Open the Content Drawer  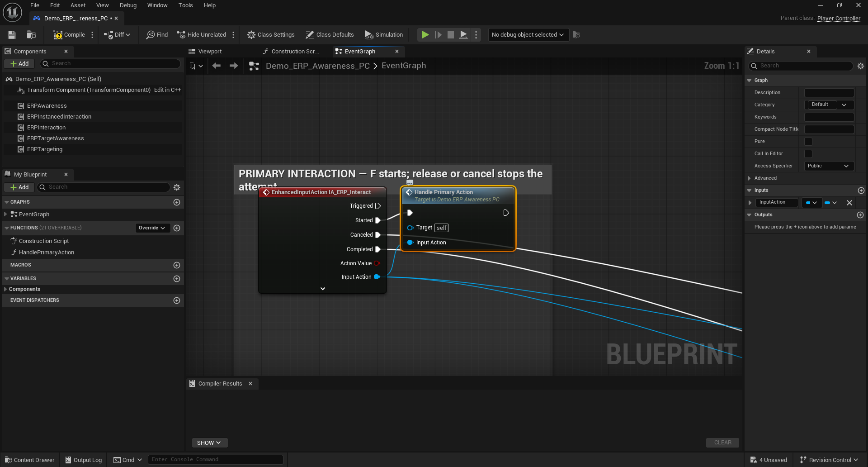coord(30,460)
